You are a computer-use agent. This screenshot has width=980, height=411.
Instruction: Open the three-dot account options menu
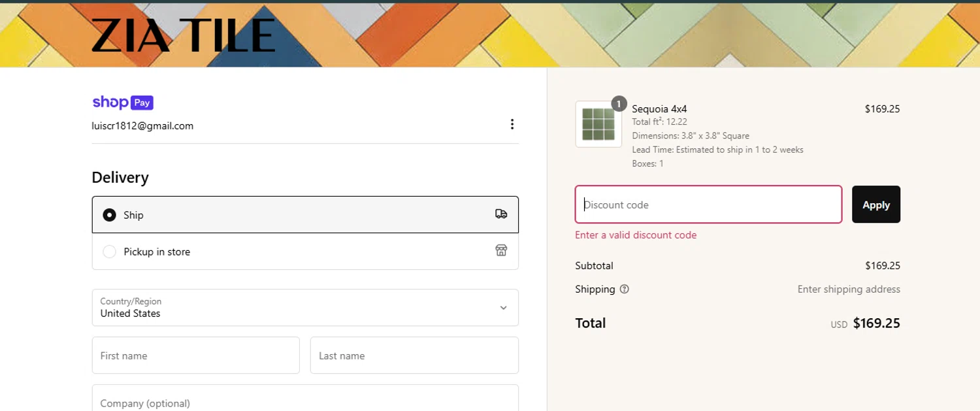click(512, 124)
